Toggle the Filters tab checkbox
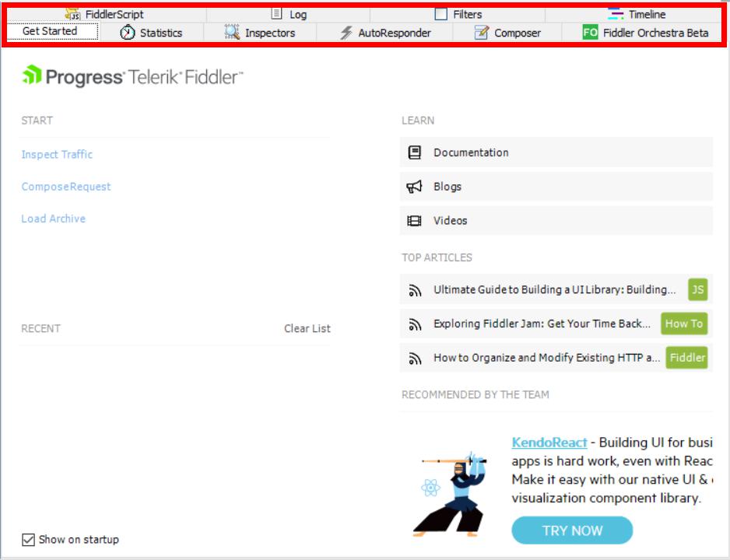The image size is (730, 560). click(441, 14)
